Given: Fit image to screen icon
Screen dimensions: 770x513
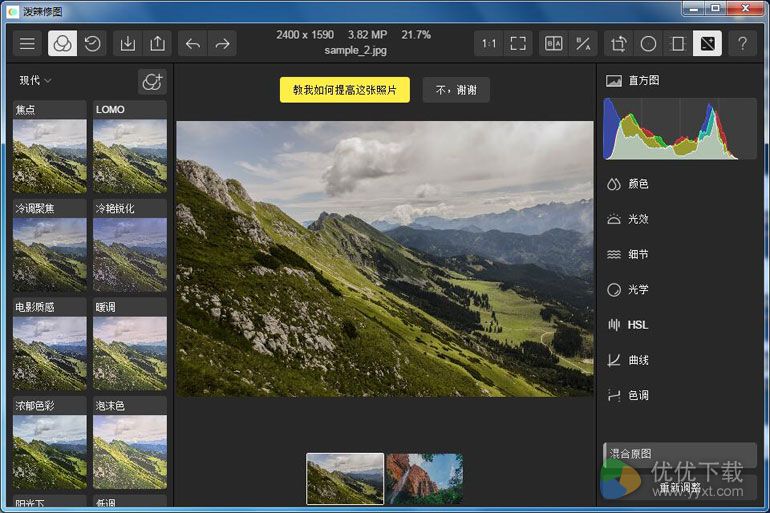Looking at the screenshot, I should [x=518, y=44].
